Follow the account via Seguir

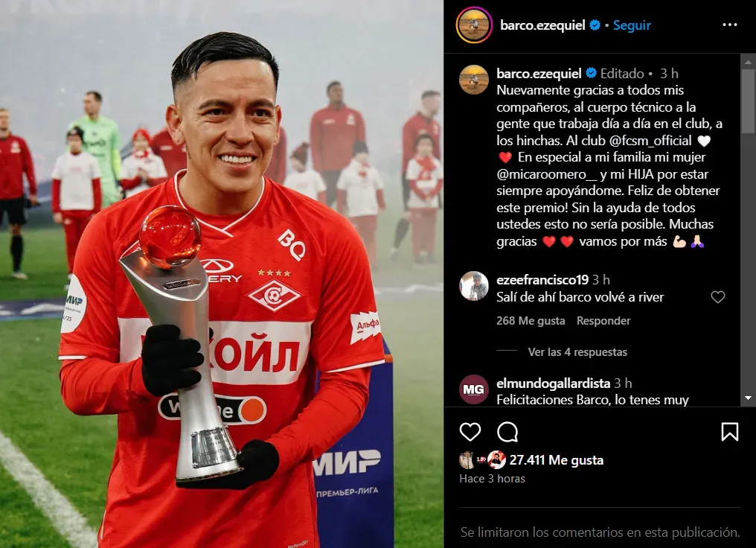click(x=632, y=25)
